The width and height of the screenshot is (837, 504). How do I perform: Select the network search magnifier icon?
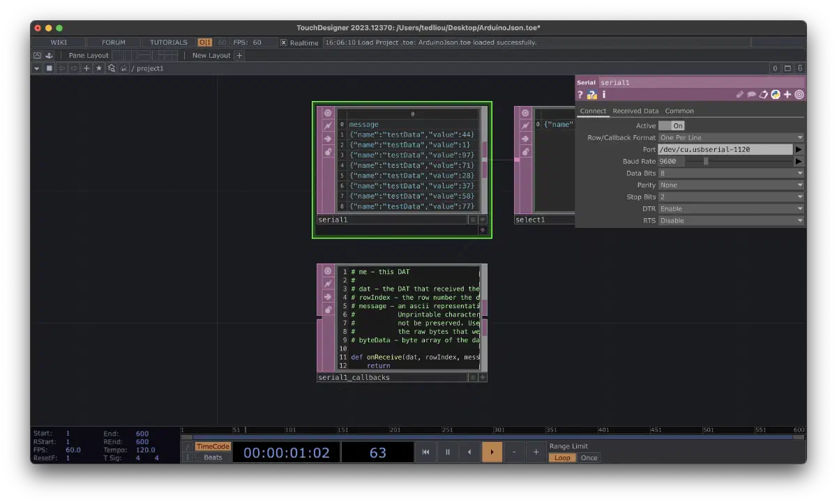click(111, 68)
